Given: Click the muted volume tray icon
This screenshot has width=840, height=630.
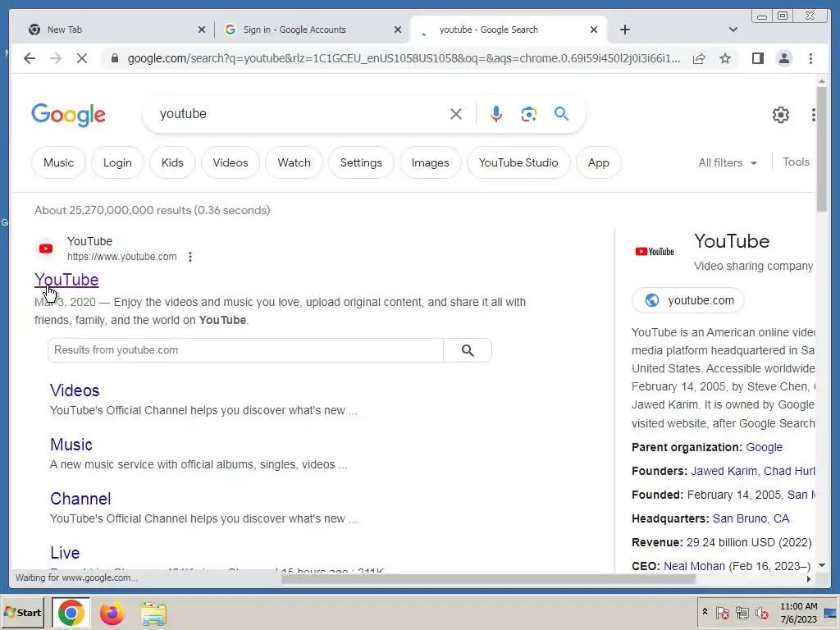Looking at the screenshot, I should (761, 613).
